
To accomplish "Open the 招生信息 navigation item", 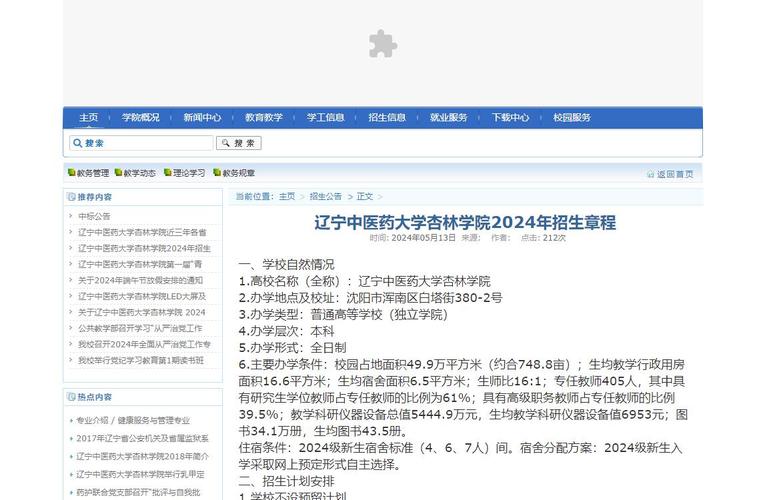I will [387, 117].
